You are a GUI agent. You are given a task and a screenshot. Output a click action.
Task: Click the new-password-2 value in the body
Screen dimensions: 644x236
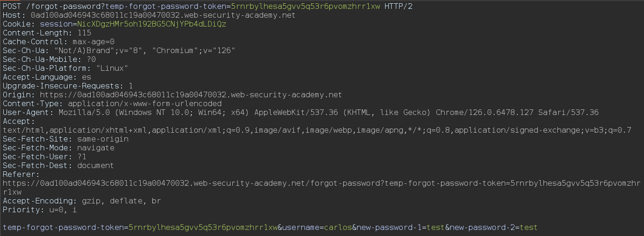(528, 228)
